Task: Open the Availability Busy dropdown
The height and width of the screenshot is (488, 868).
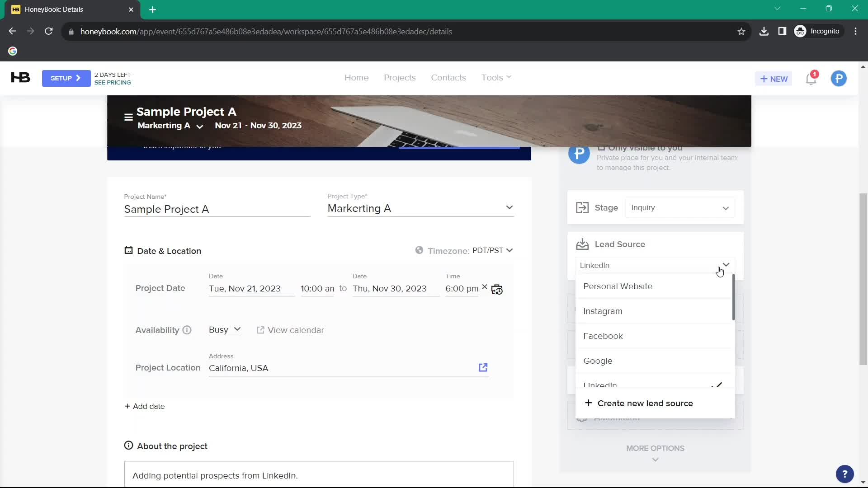Action: click(225, 330)
